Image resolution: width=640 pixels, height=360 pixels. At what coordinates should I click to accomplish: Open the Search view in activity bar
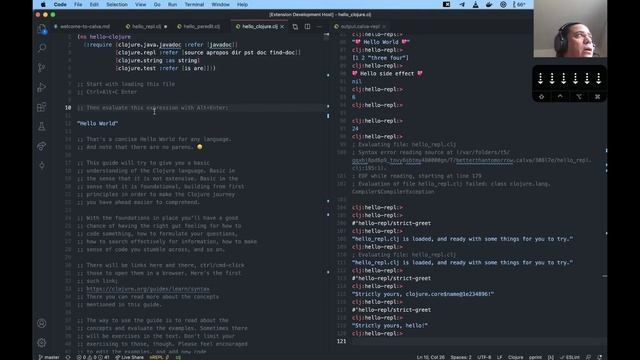42,48
